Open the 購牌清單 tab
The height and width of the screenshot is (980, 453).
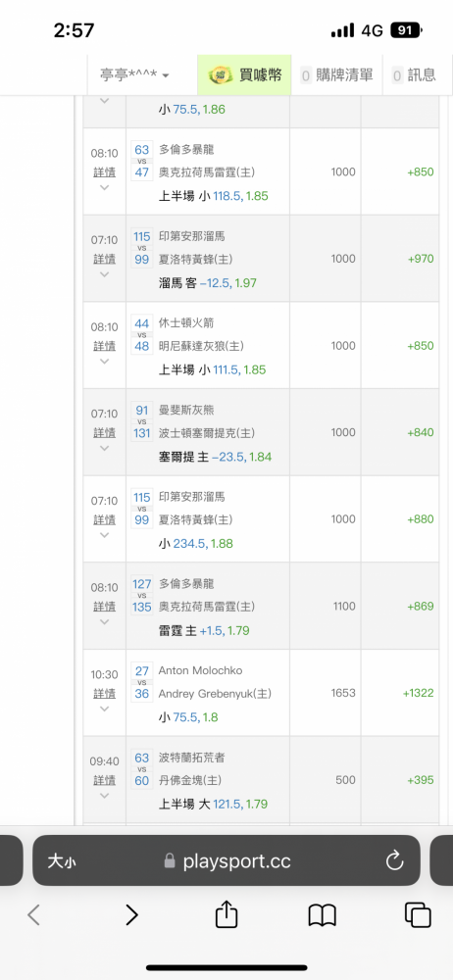coord(336,75)
